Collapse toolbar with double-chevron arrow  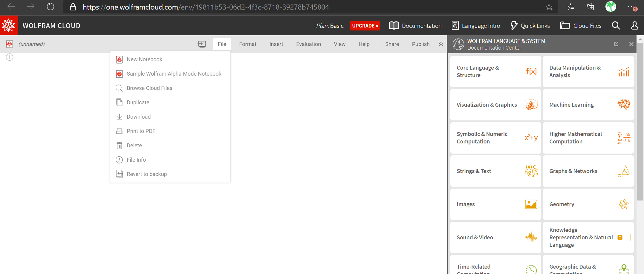click(x=441, y=44)
